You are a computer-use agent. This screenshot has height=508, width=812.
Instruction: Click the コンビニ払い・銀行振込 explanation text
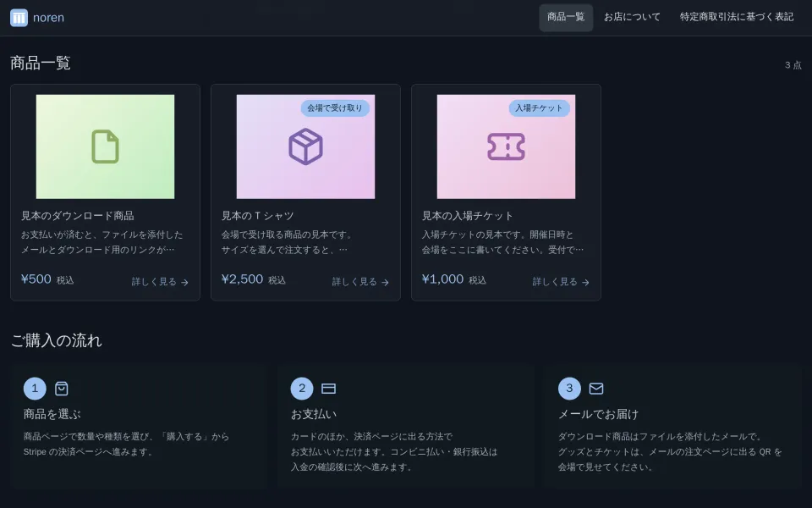coord(394,451)
